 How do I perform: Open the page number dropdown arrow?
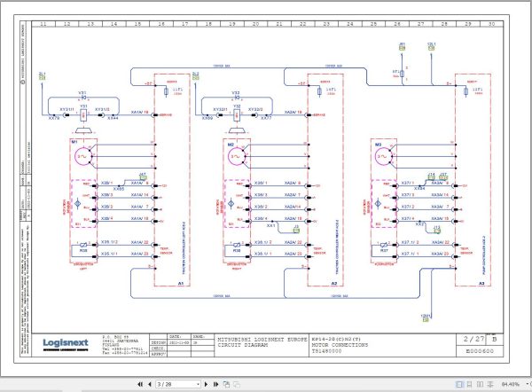click(198, 384)
